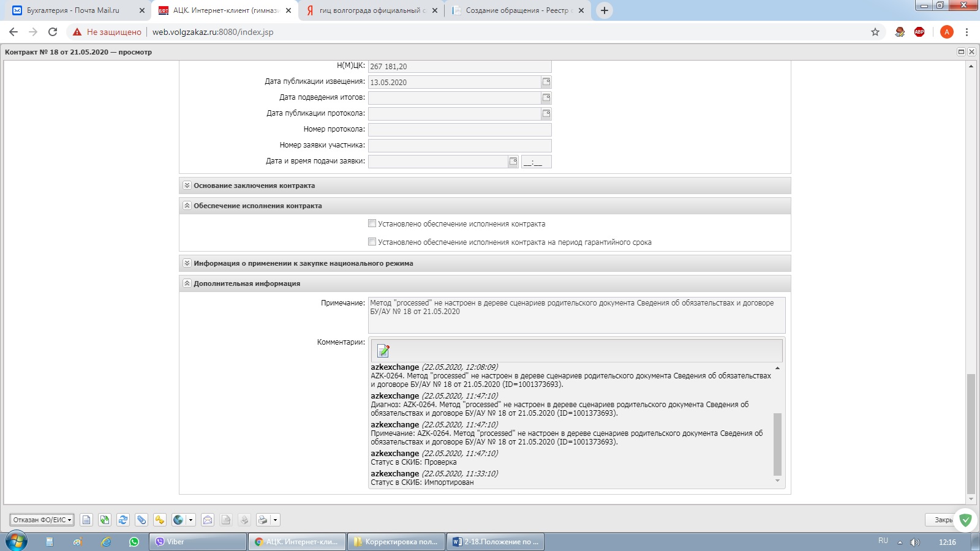Screen dimensions: 980x551
Task: Switch to Бухгалтерия - Почта Mail.ru tab
Action: (73, 10)
